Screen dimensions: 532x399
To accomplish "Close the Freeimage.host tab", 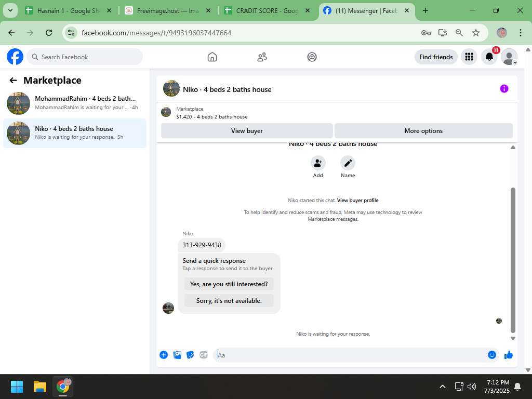I will (208, 11).
